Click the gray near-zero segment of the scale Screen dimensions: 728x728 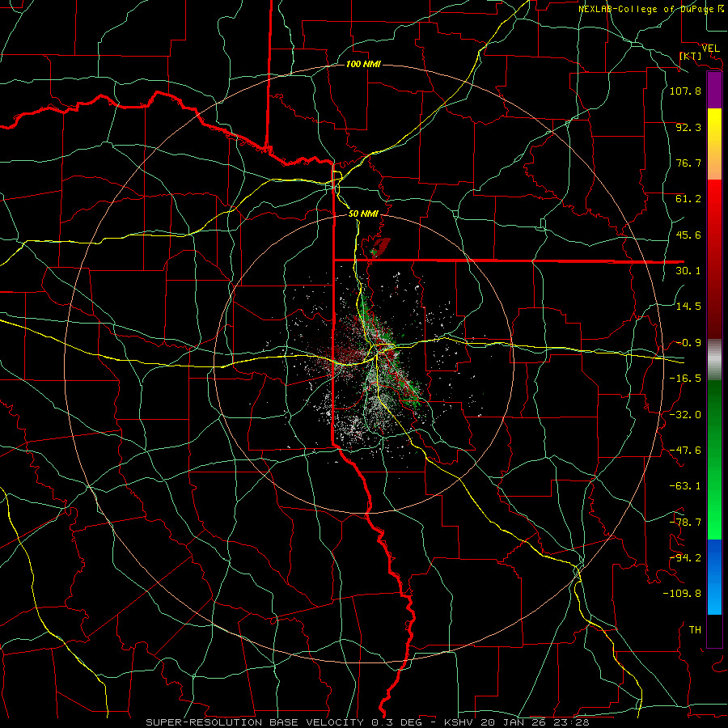tap(714, 360)
